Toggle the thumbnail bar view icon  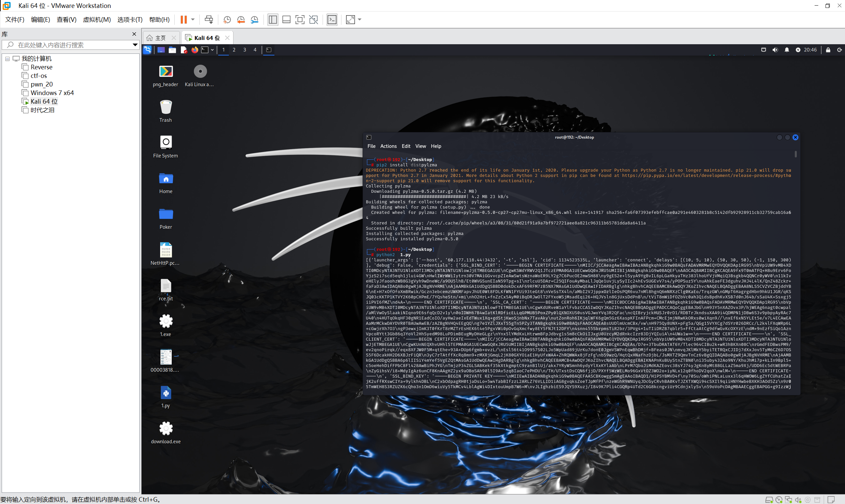(x=286, y=20)
